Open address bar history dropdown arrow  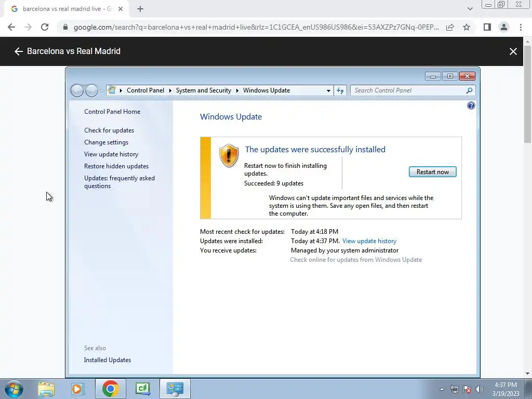(x=328, y=90)
